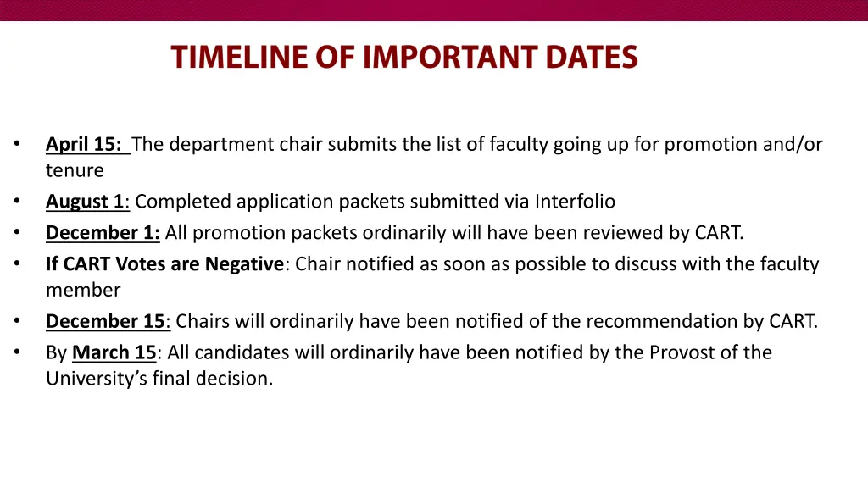
Task: Click the word tenure on the wrapped line
Action: pyautogui.click(x=75, y=170)
